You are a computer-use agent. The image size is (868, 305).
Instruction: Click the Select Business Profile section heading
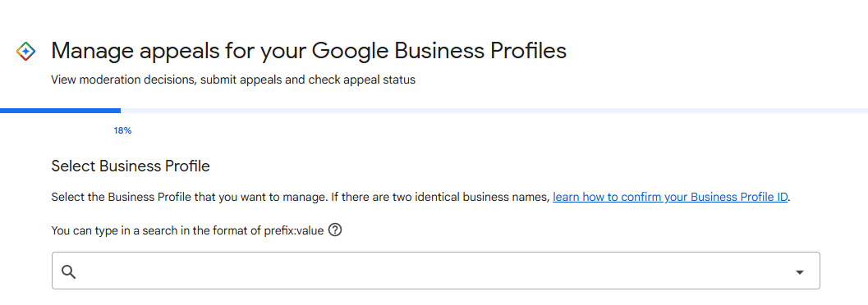131,166
